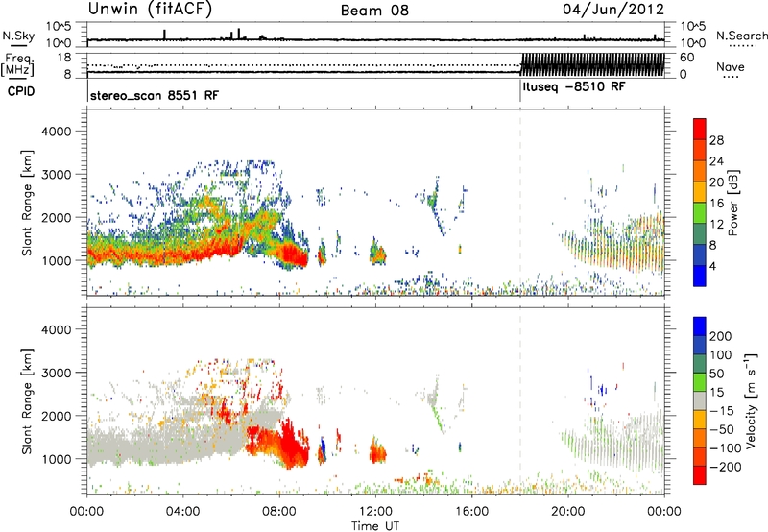Click the red segment of Power color bar

point(700,129)
